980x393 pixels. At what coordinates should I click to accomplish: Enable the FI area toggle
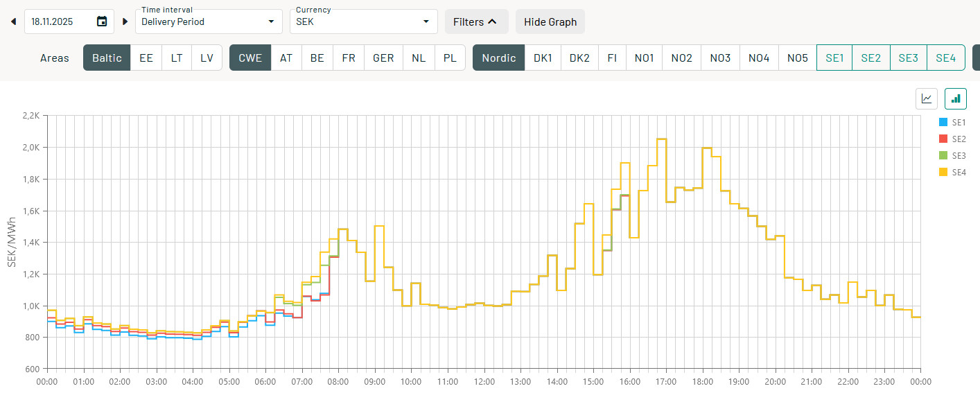point(612,58)
